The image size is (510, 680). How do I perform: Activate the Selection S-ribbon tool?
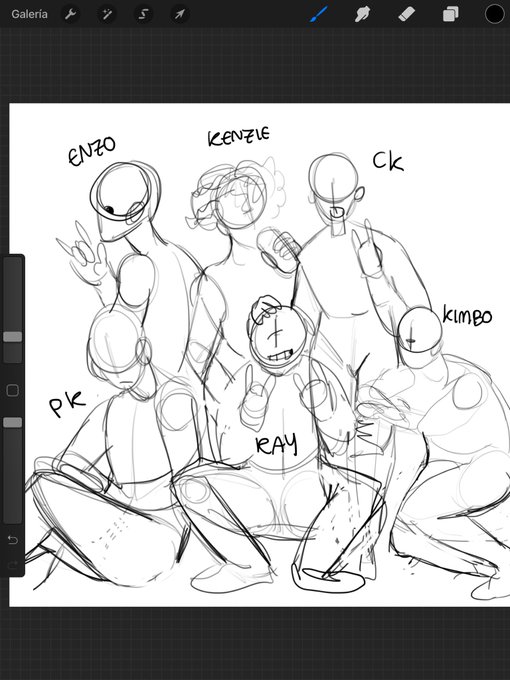coord(143,14)
